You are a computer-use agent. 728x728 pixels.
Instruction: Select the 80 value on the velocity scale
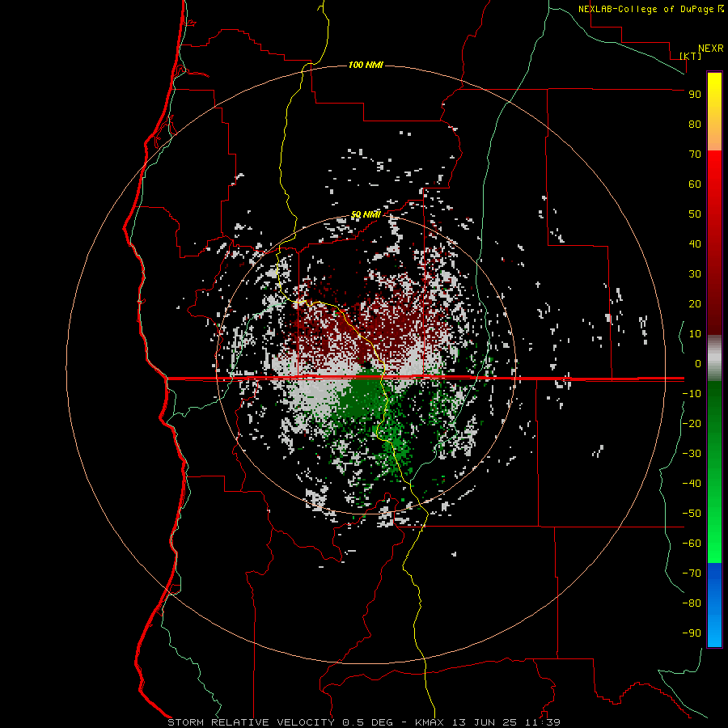[695, 124]
